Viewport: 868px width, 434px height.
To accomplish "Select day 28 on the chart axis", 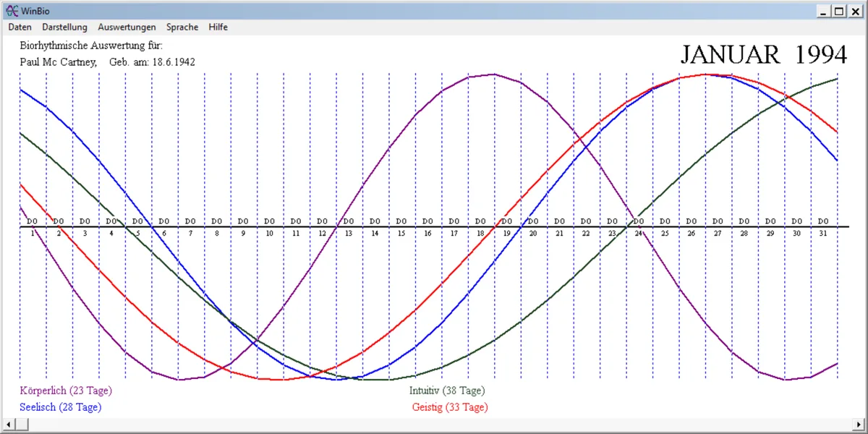I will click(x=744, y=234).
